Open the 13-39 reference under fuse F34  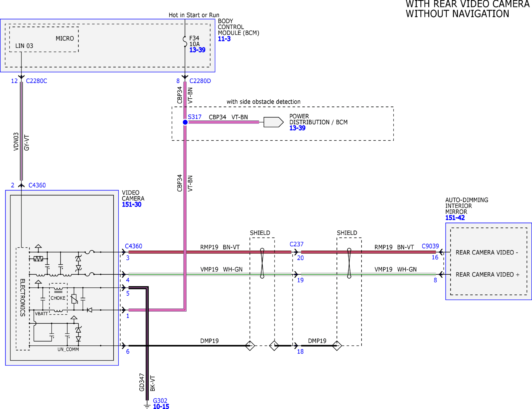197,50
